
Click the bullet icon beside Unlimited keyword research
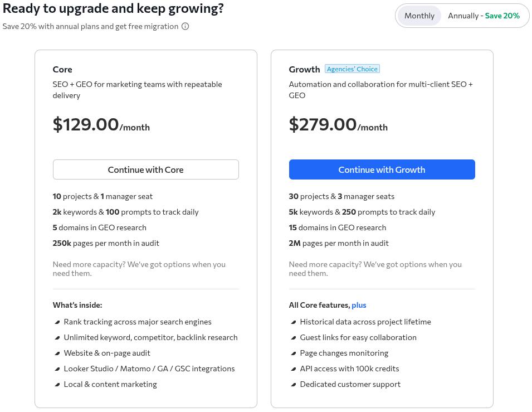(x=57, y=337)
